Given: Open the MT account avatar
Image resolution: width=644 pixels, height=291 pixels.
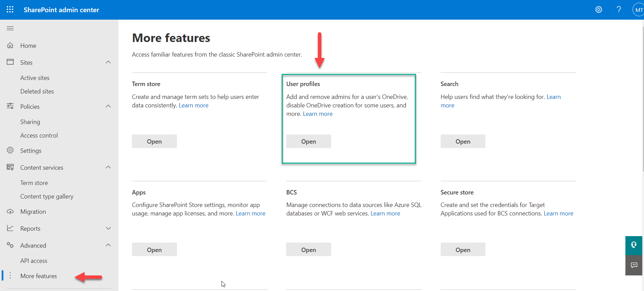Looking at the screenshot, I should (638, 10).
